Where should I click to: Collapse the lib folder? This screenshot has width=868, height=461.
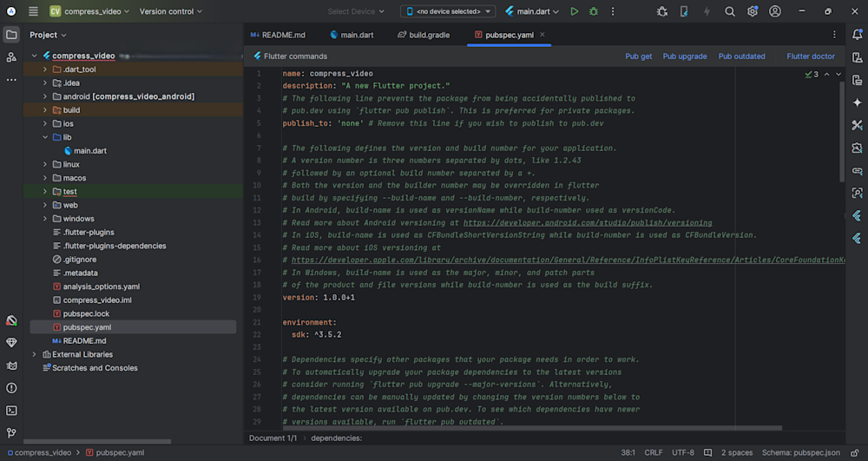(45, 137)
